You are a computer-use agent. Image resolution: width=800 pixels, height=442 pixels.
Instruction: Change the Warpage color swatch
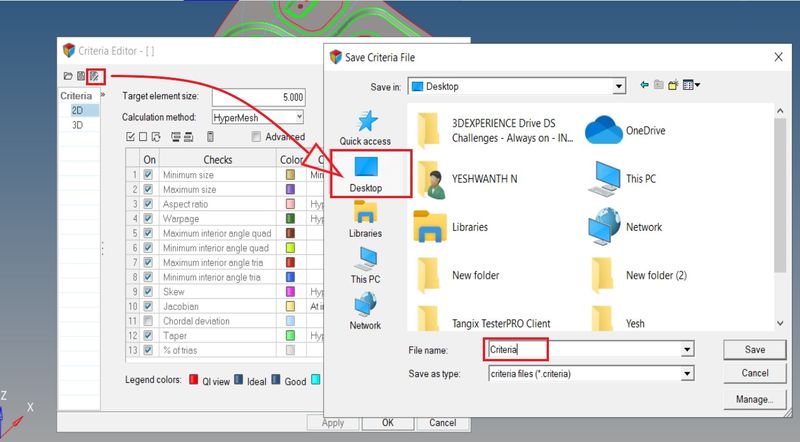[x=290, y=218]
